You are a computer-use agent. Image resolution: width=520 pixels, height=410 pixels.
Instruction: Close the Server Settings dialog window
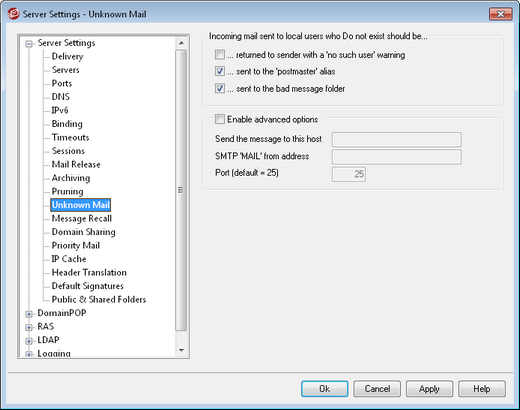click(500, 14)
